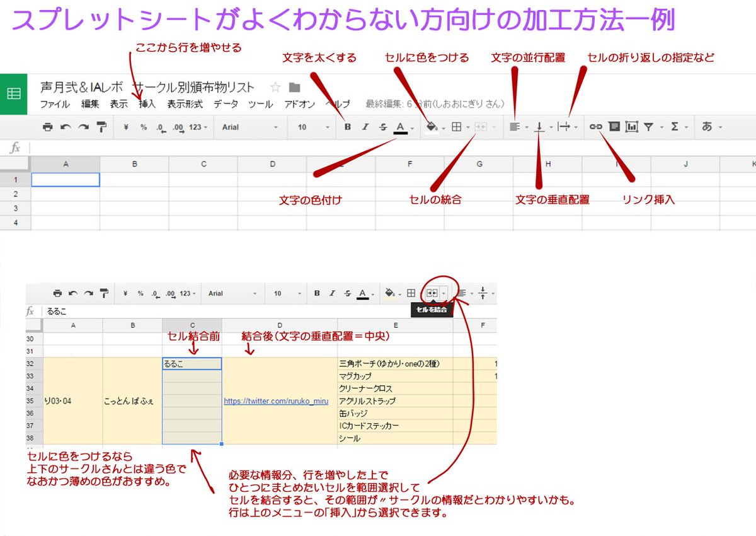Click Insert chart icon
The height and width of the screenshot is (536, 756).
point(632,127)
